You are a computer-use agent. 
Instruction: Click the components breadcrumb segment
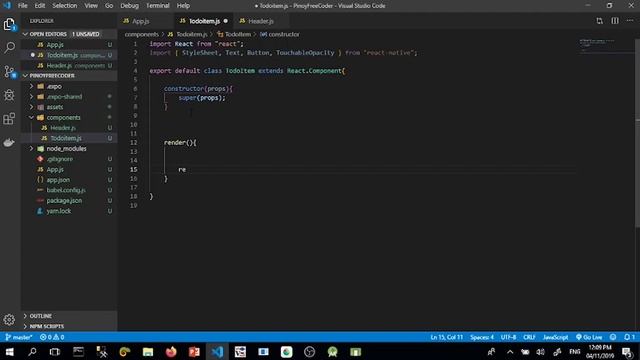[x=141, y=34]
